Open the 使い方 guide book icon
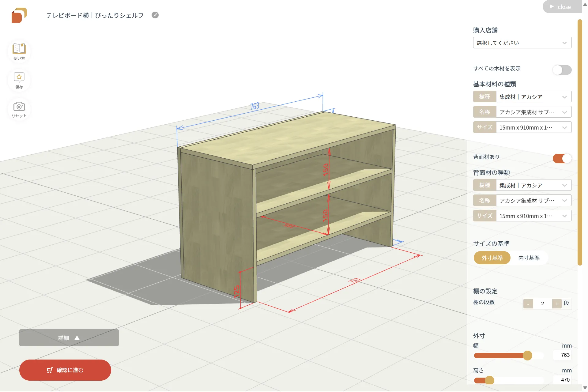Image resolution: width=588 pixels, height=392 pixels. coord(19,51)
